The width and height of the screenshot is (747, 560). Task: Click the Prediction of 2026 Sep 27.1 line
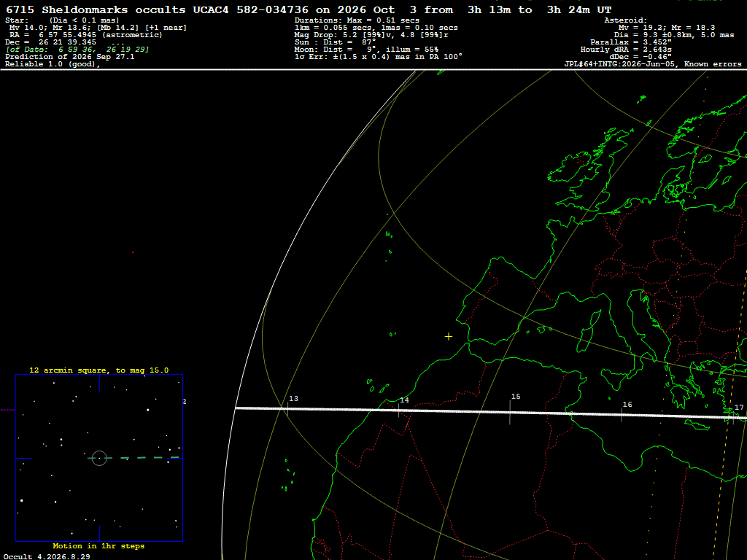69,57
